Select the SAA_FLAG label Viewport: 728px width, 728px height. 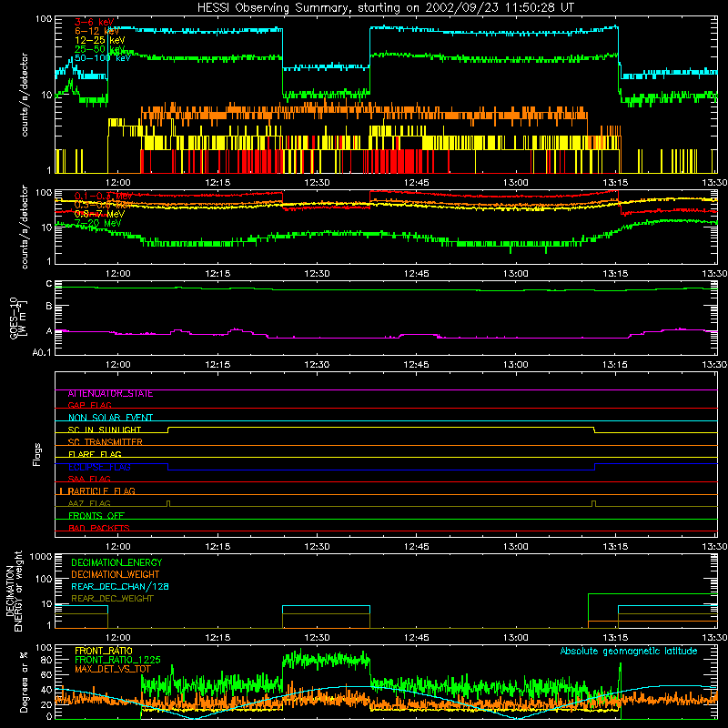pyautogui.click(x=89, y=479)
